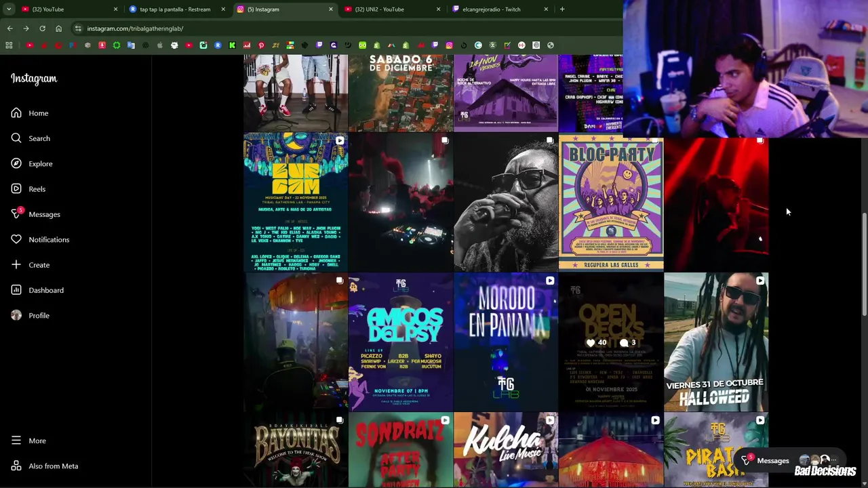The height and width of the screenshot is (488, 868).
Task: Open the AMIGOS DEL PSY post
Action: [x=401, y=342]
